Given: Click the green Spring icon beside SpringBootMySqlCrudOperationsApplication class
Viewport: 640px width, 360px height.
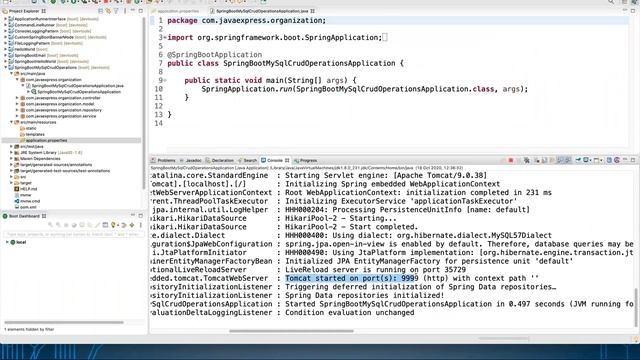Looking at the screenshot, I should point(34,92).
